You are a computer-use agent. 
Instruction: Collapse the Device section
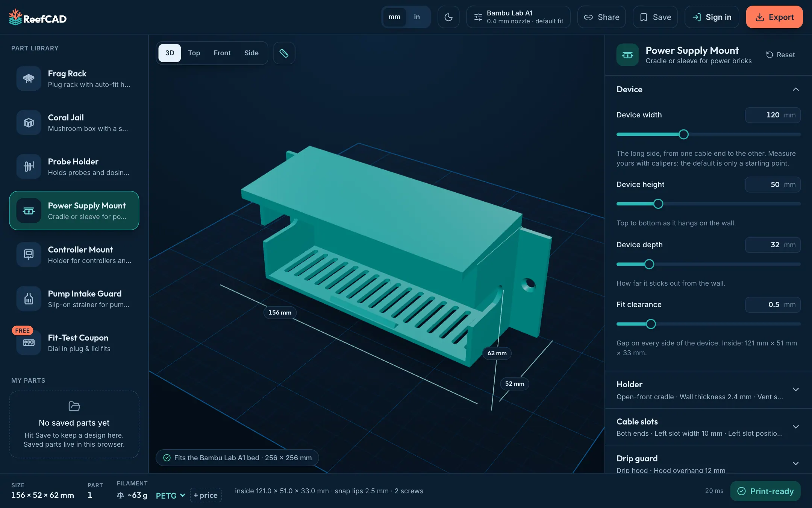(x=708, y=89)
